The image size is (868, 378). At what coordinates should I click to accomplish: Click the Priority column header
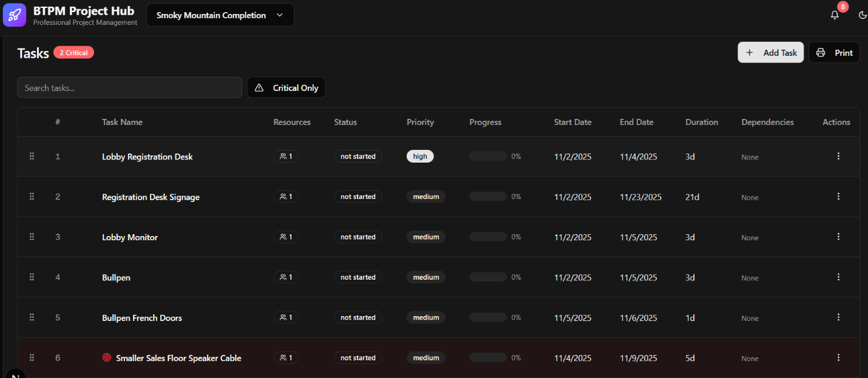point(420,122)
